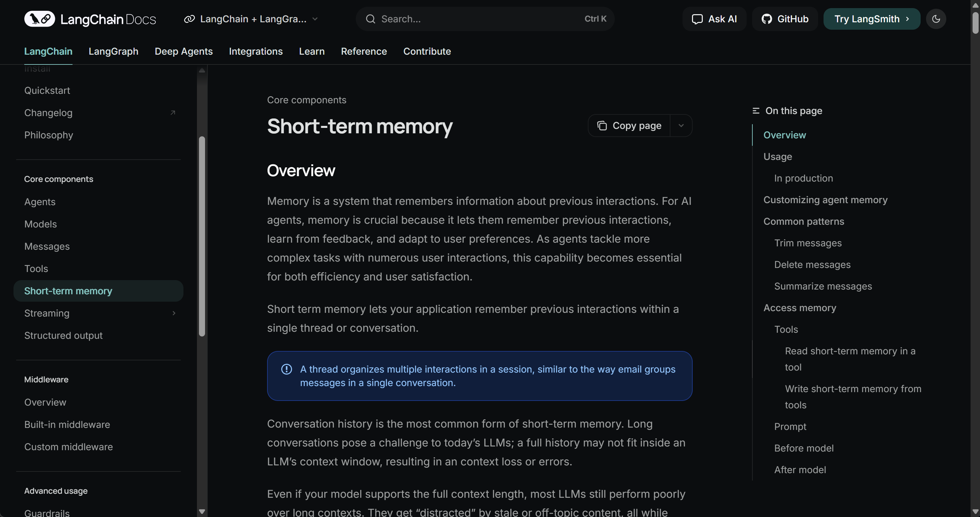
Task: Open the Learn tab
Action: [x=312, y=51]
